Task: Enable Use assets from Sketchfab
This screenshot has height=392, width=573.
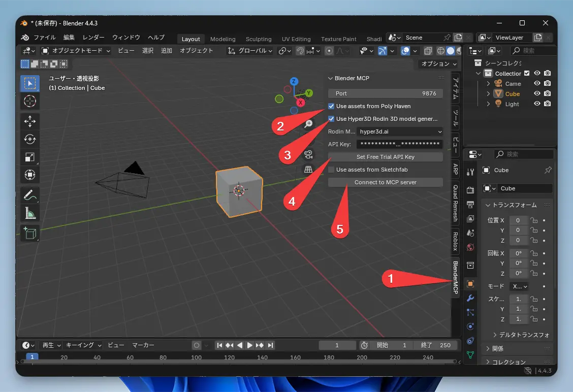Action: (x=331, y=170)
